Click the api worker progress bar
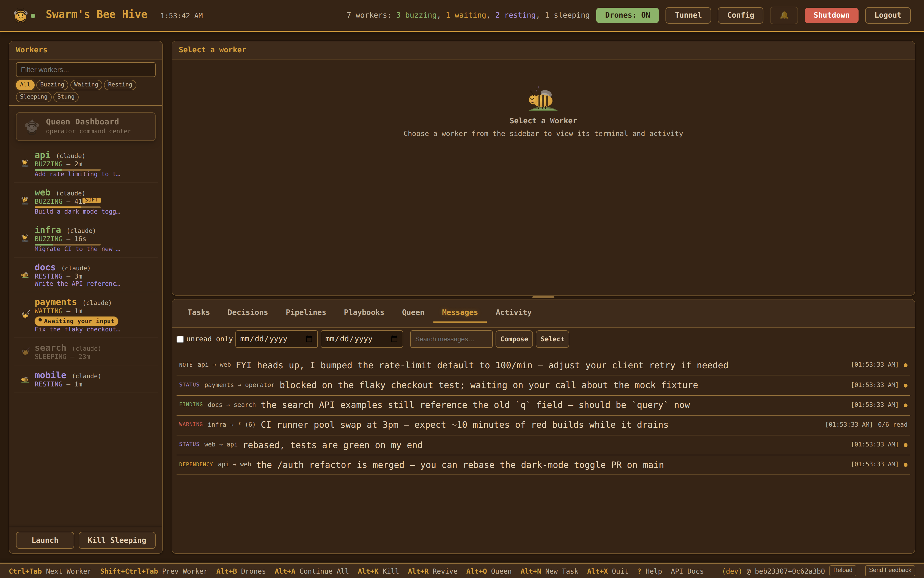 68,170
